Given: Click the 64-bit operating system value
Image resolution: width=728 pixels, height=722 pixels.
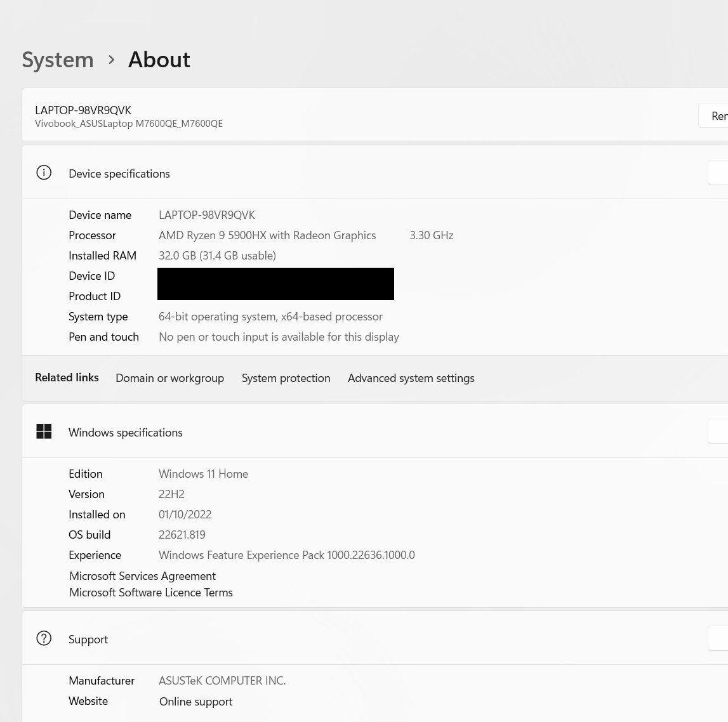Looking at the screenshot, I should (x=270, y=317).
